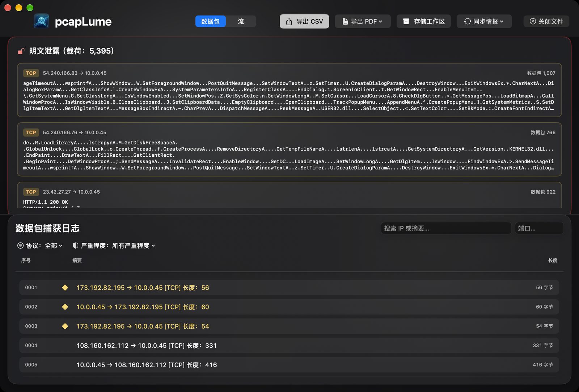This screenshot has width=579, height=392.
Task: Click the yellow diamond marker on row 0001
Action: click(65, 287)
